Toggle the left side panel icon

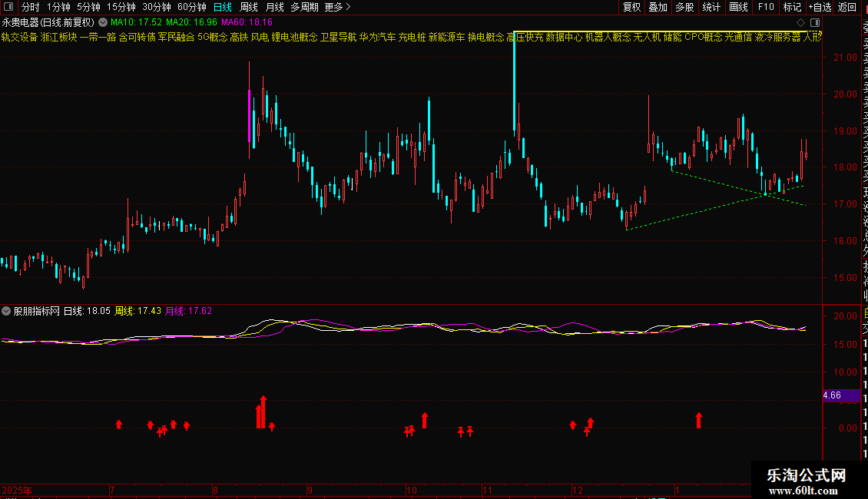click(x=8, y=7)
